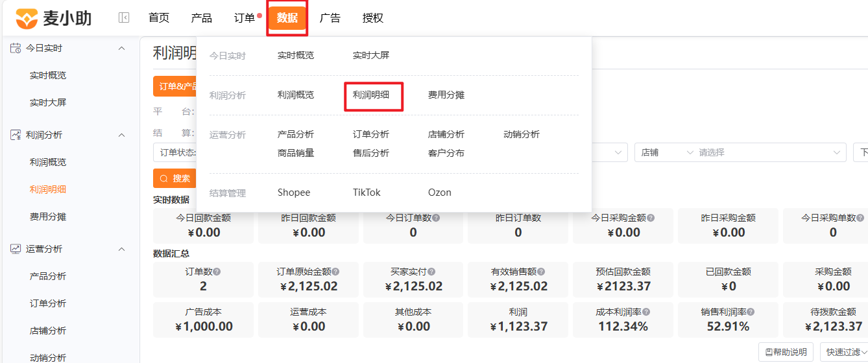The width and height of the screenshot is (868, 363).
Task: Open 实时概览 in the sidebar
Action: click(48, 75)
